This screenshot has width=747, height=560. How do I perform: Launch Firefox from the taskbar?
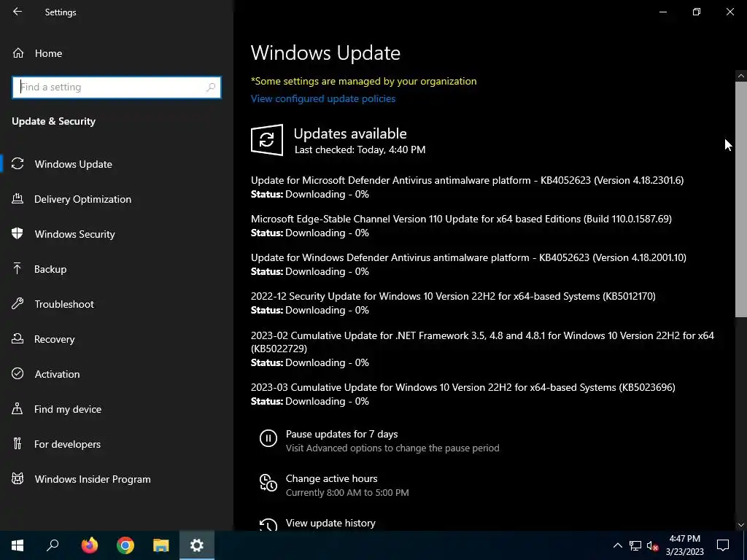point(89,545)
